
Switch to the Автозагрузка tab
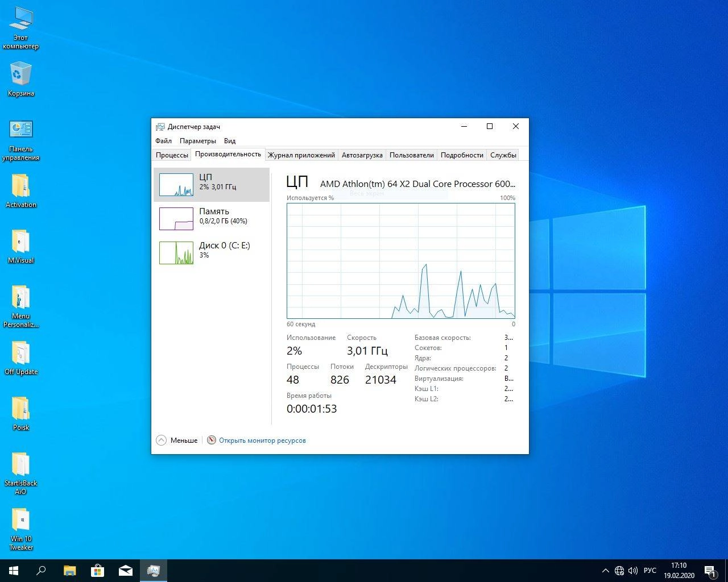[362, 155]
